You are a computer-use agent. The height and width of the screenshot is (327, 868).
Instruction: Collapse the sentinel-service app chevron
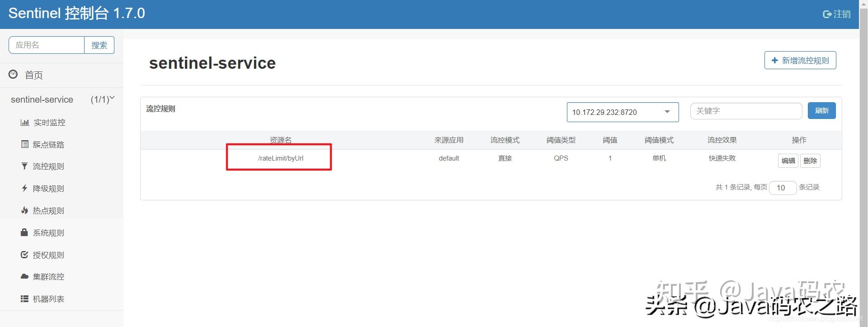[112, 98]
